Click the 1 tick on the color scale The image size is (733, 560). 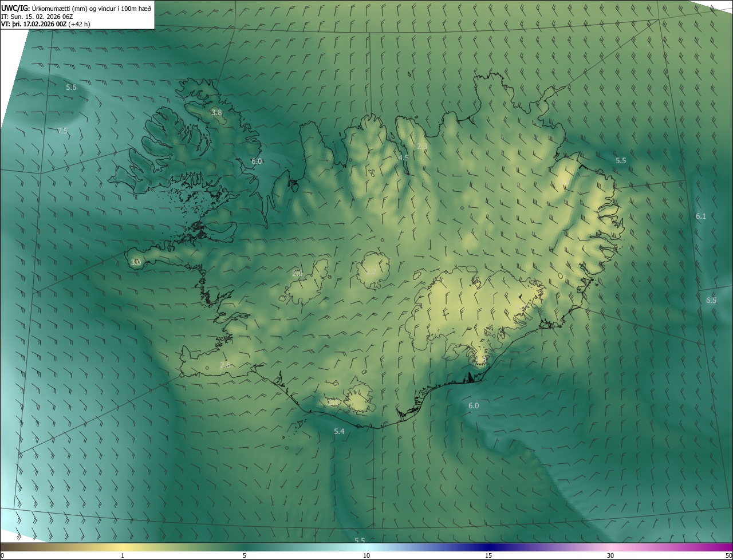coord(123,555)
